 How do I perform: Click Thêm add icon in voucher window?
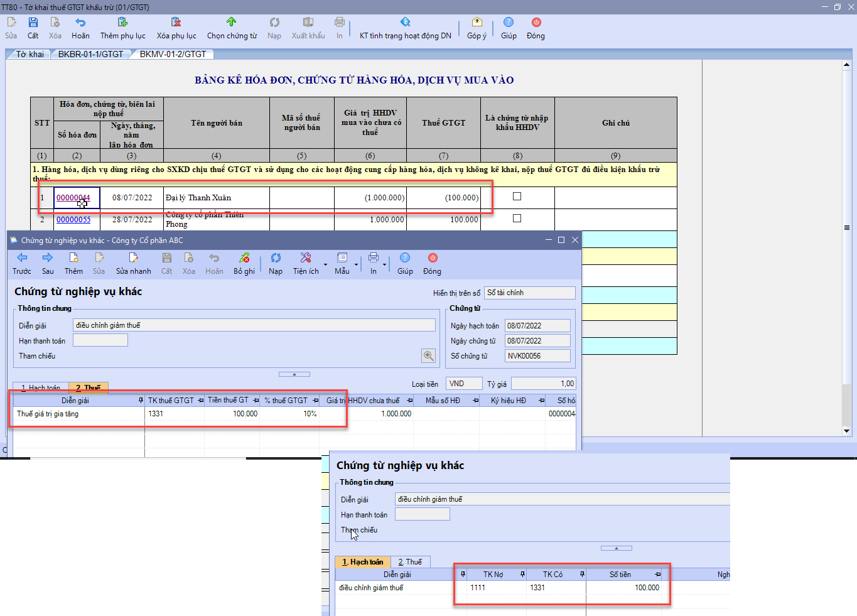[x=73, y=257]
